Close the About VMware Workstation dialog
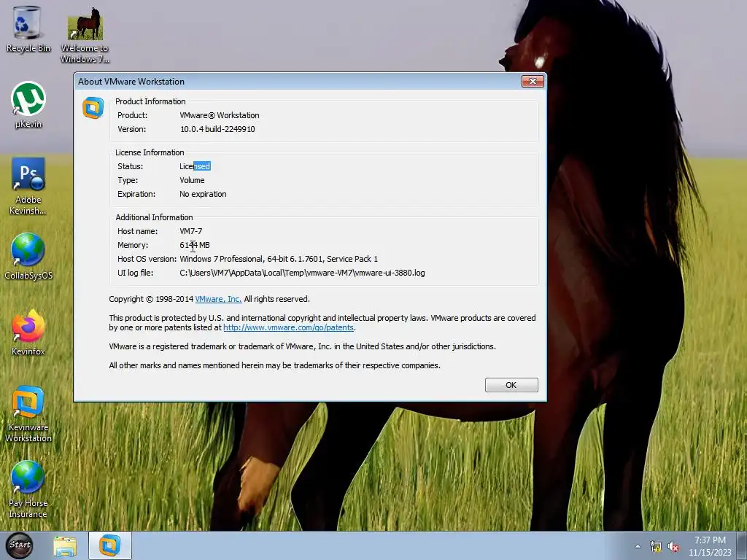This screenshot has height=560, width=747. point(533,82)
